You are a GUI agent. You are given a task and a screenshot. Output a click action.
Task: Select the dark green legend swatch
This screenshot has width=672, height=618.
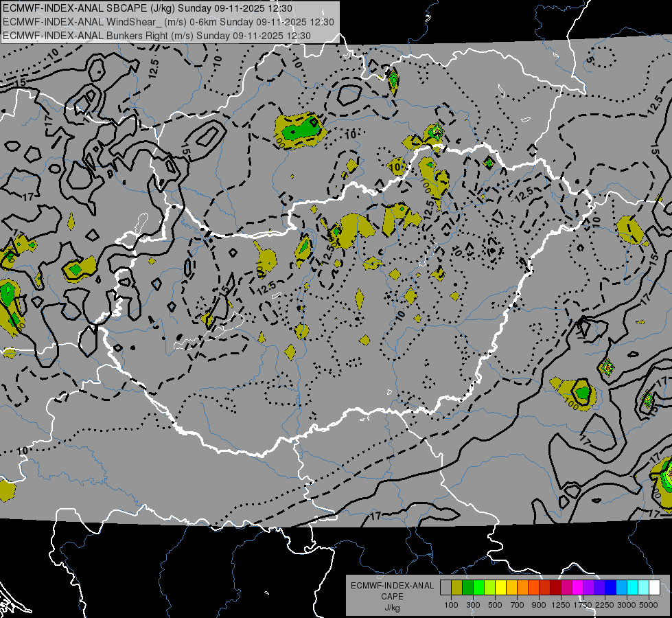pyautogui.click(x=467, y=588)
